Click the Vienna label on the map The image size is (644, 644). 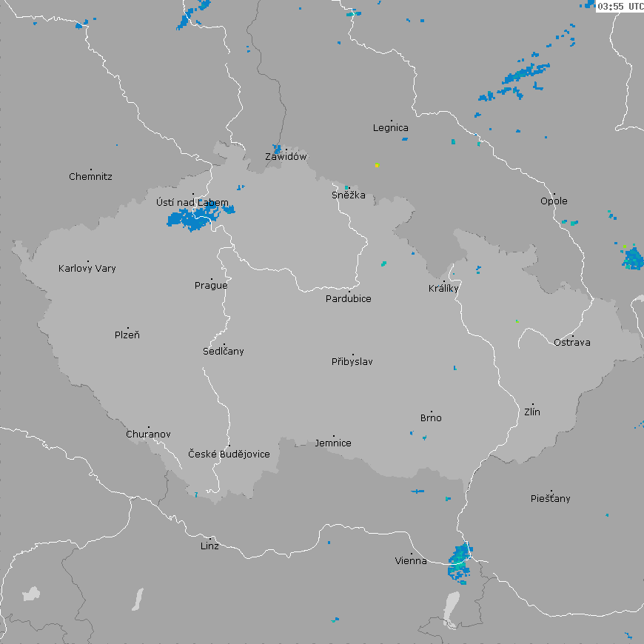(x=411, y=561)
